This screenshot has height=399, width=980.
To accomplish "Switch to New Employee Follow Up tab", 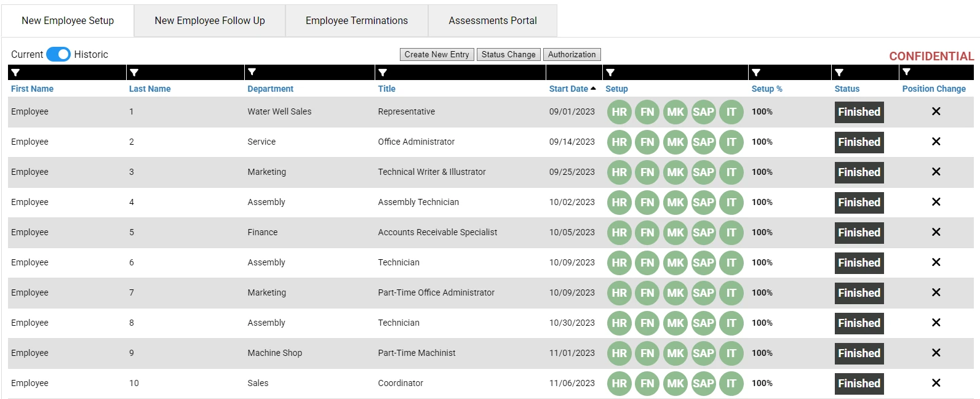I will (210, 21).
